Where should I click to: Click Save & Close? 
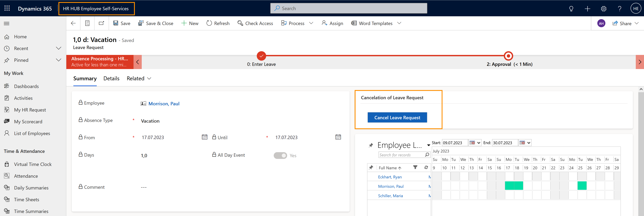point(156,23)
